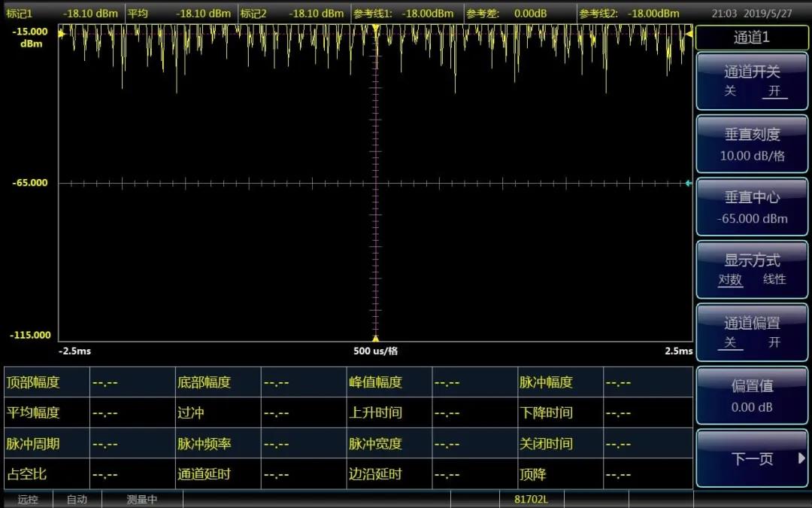Click the yellow reference arrow at top-right of graph
This screenshot has width=812, height=508.
click(688, 33)
